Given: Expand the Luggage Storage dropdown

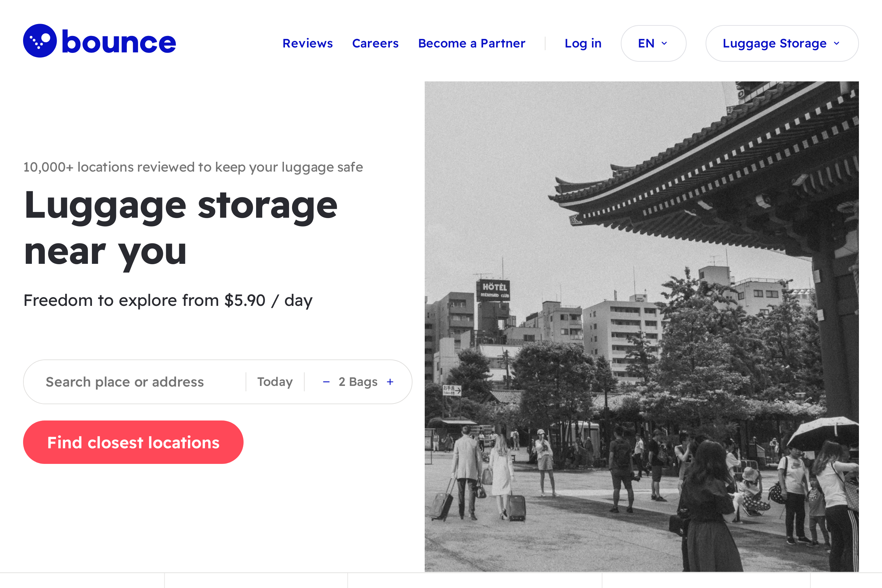Looking at the screenshot, I should click(x=774, y=43).
